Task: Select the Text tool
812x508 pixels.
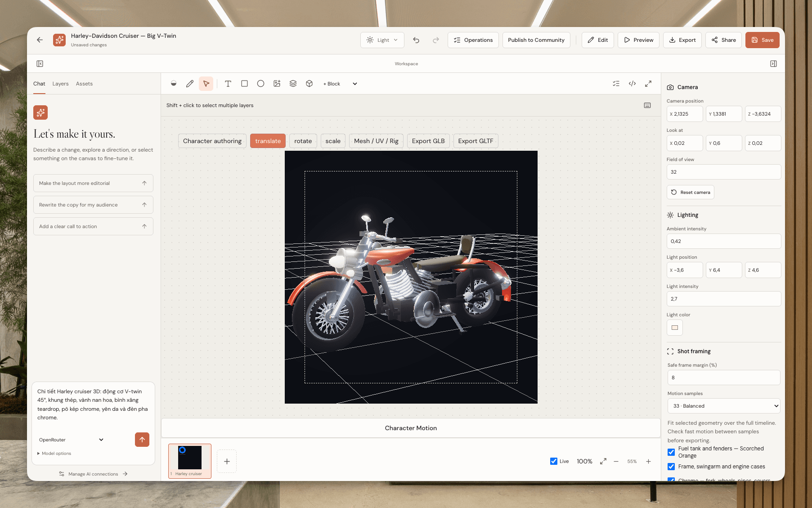Action: (228, 84)
